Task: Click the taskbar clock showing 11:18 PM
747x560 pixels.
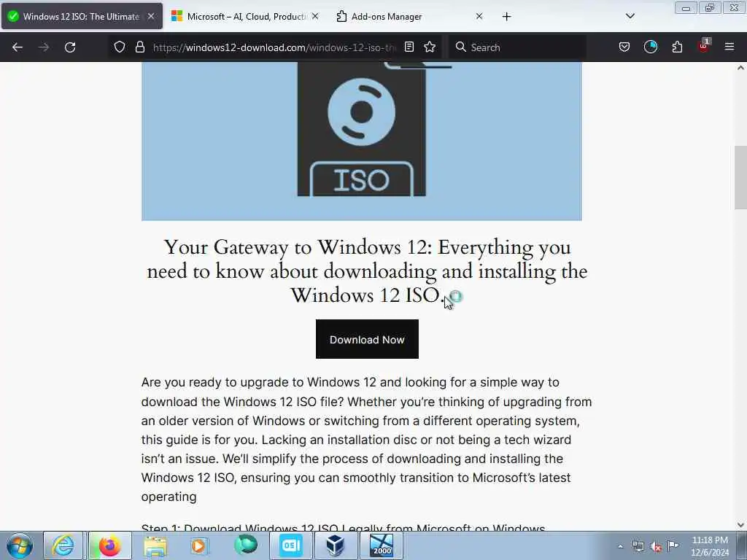Action: 710,546
